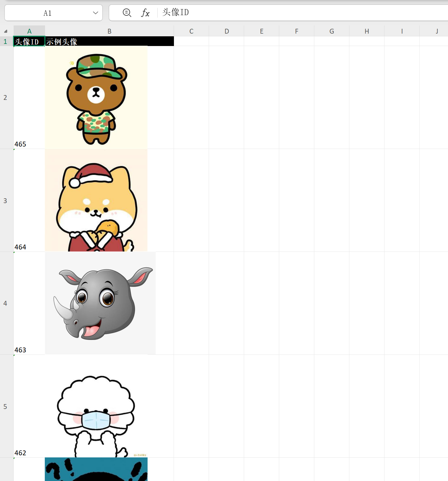Viewport: 448px width, 481px height.
Task: Select column A header
Action: [x=29, y=31]
